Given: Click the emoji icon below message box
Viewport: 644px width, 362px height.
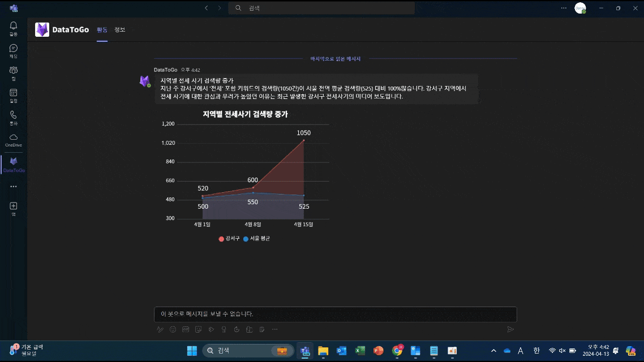Looking at the screenshot, I should [x=173, y=329].
